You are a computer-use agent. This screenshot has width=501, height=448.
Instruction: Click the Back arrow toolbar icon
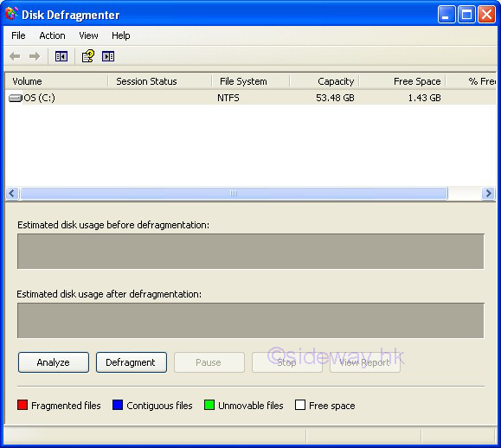15,56
